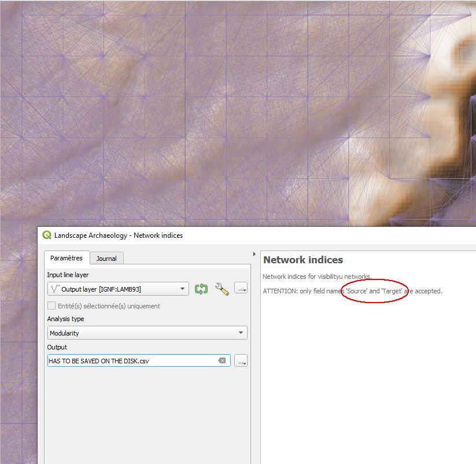Clear the Output path with erase icon
Screen dimensions: 476x464
pos(222,360)
